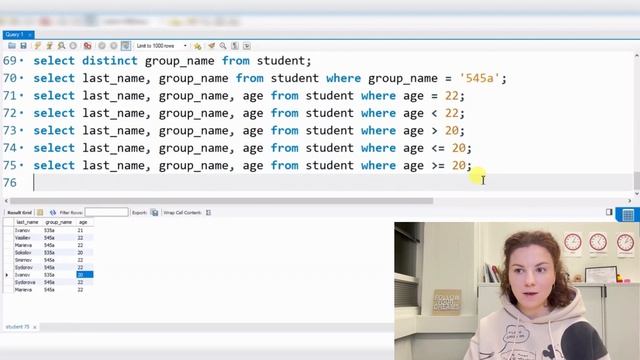The width and height of the screenshot is (640, 360).
Task: Place cursor in line 69 select distinct query
Action: (x=172, y=61)
